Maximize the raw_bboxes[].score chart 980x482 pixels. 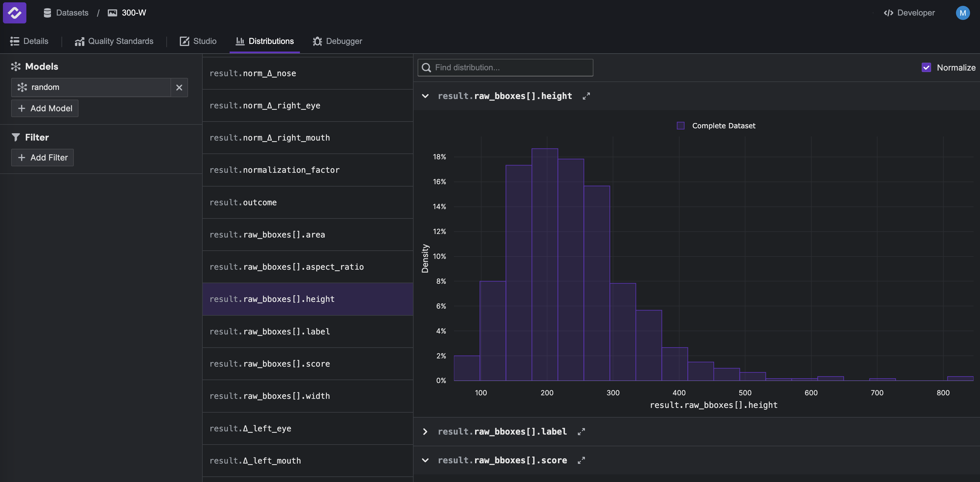pyautogui.click(x=581, y=460)
